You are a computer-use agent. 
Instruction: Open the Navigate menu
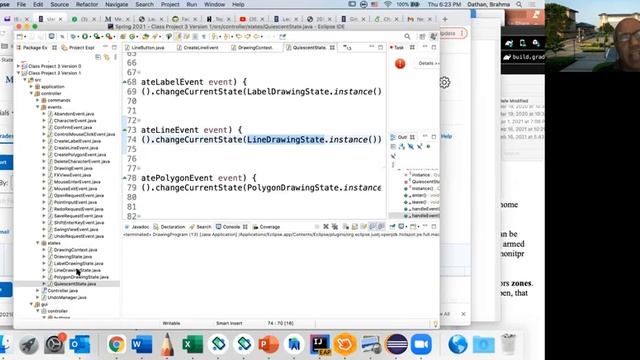click(116, 4)
